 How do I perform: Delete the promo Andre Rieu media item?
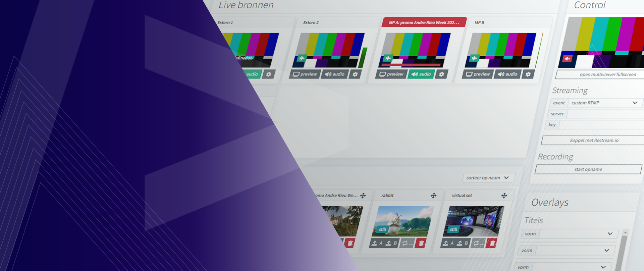point(350,243)
